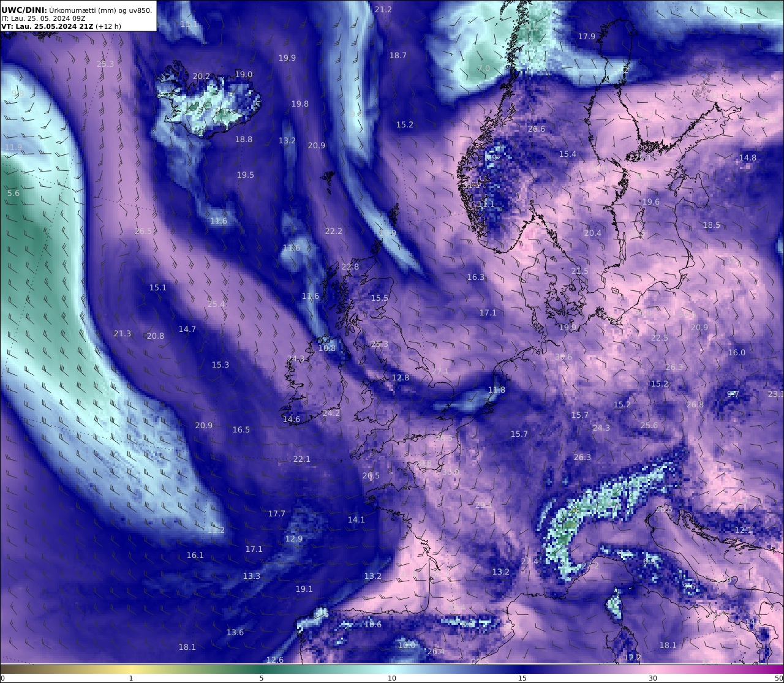Select the 25.6 map value
Screen dimensions: 784x683
649,425
